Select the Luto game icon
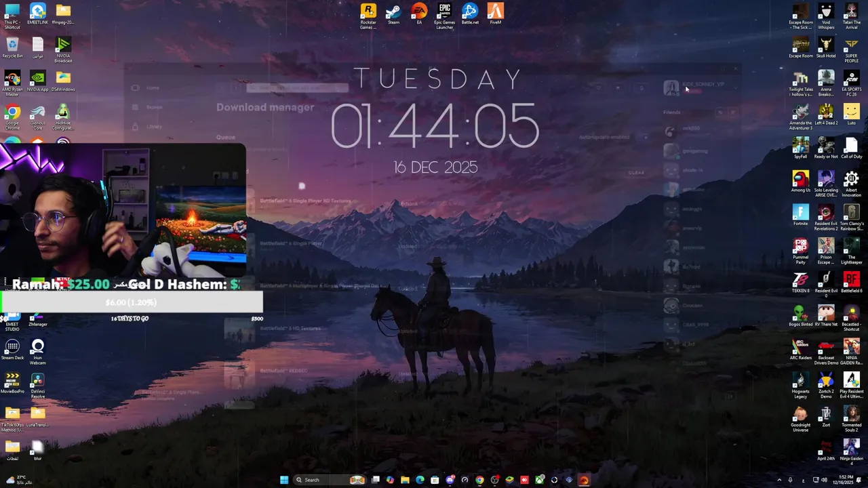The height and width of the screenshot is (488, 868). (x=851, y=115)
